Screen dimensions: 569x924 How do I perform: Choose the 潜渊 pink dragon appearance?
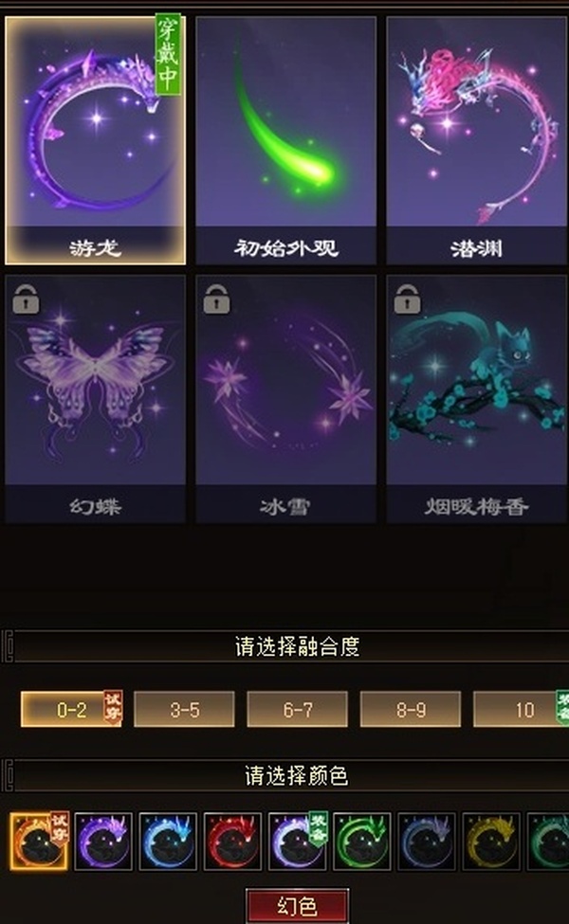pos(476,140)
